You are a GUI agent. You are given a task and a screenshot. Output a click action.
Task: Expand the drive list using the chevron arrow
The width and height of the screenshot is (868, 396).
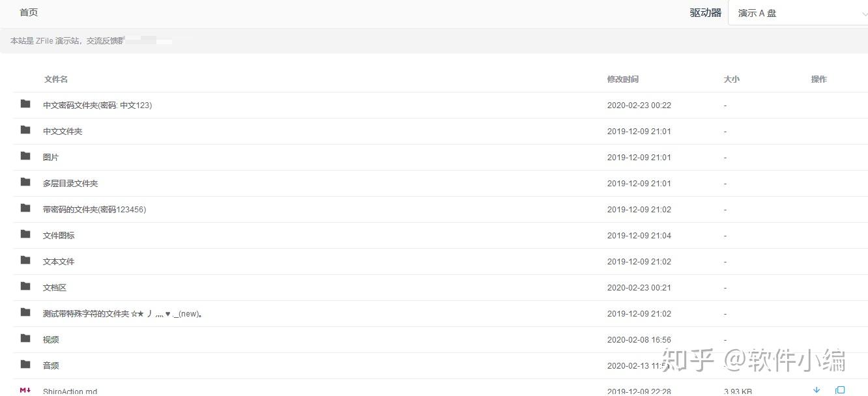[x=863, y=13]
